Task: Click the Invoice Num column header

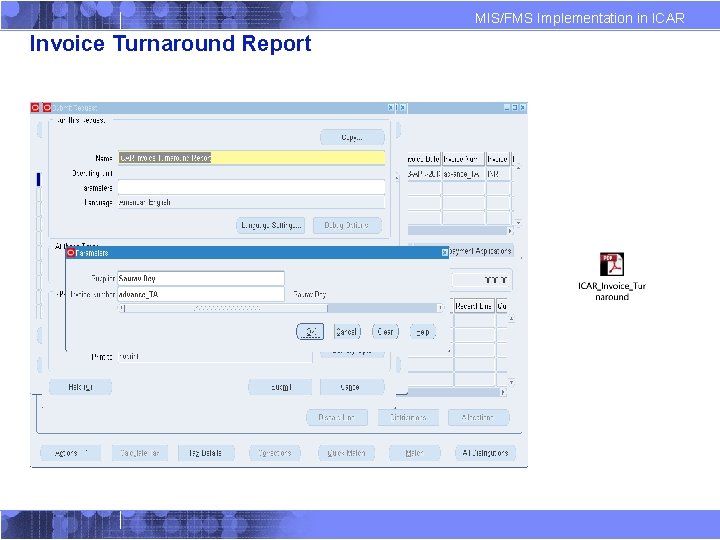Action: click(x=463, y=159)
